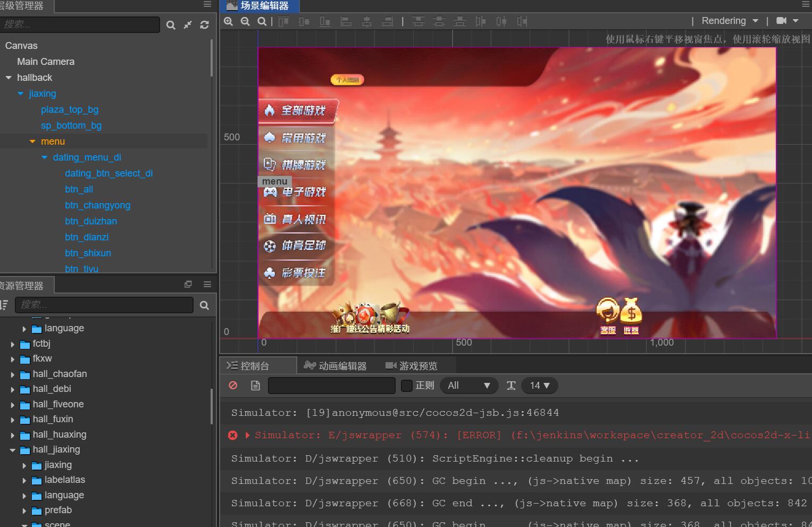Click font size icon in console toolbar

click(x=511, y=386)
